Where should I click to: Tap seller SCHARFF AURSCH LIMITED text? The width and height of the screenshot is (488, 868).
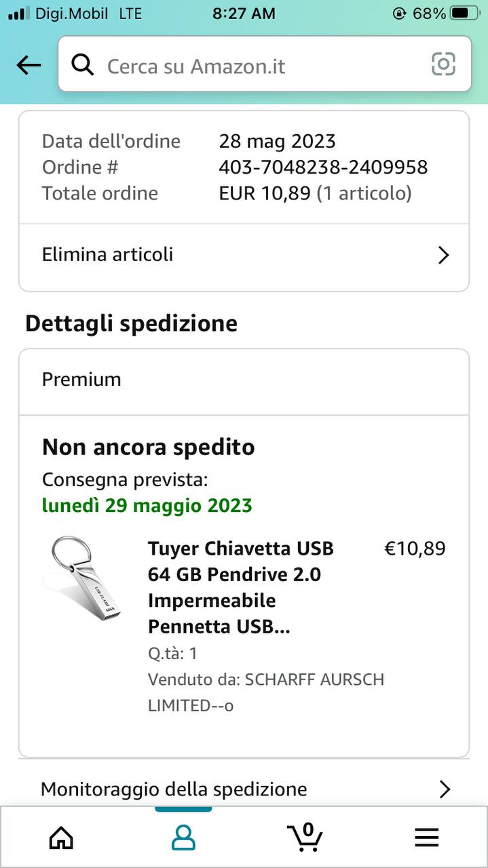pyautogui.click(x=266, y=692)
